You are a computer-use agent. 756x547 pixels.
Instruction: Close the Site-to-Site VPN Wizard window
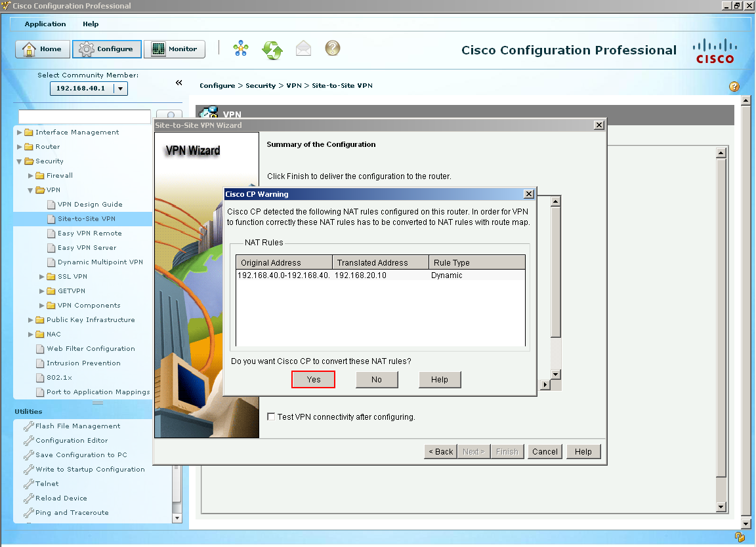point(598,125)
